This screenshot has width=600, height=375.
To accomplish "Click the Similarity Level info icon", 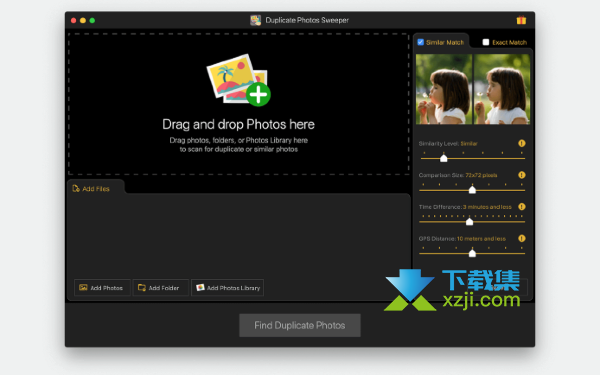I will click(522, 143).
